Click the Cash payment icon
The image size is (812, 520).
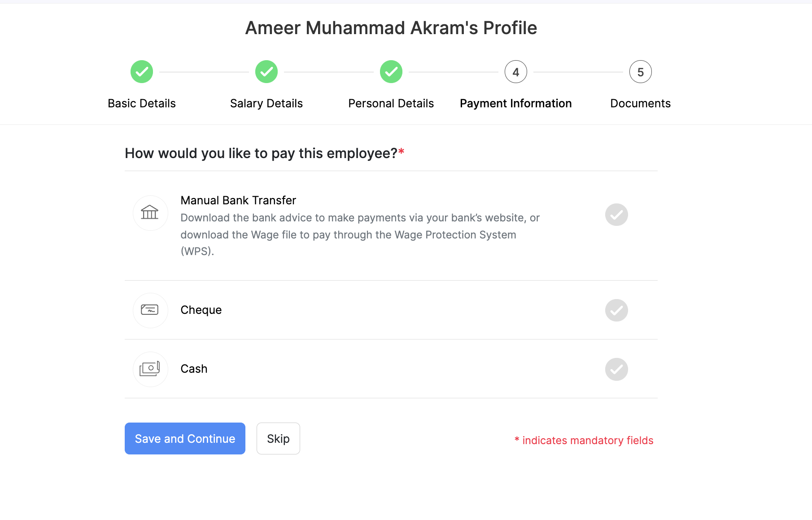[x=150, y=369]
